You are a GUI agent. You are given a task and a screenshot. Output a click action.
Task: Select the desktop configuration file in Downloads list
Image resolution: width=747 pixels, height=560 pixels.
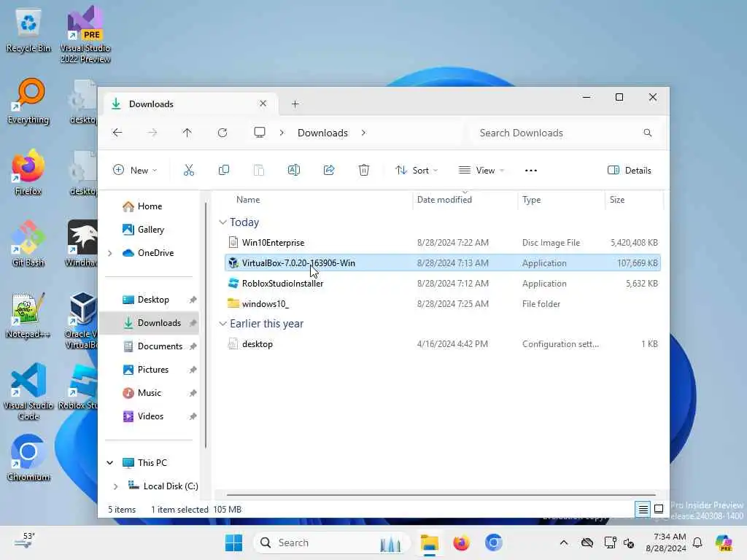(x=443, y=344)
